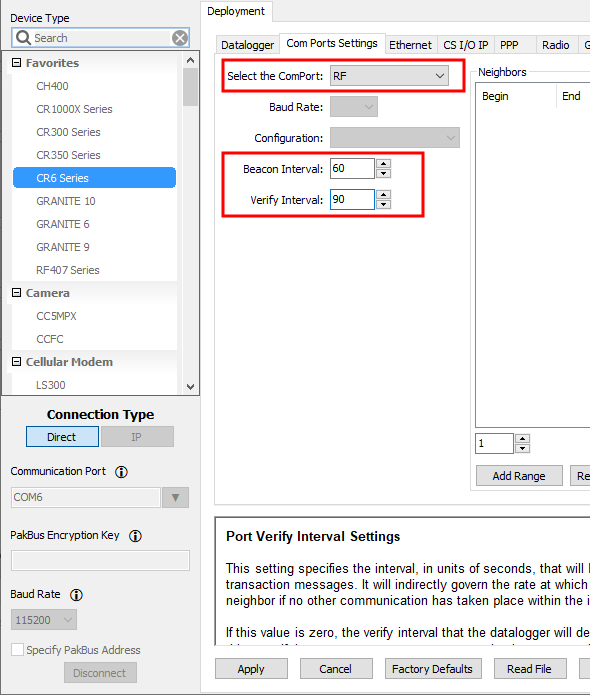Open Baud Rate info icon
This screenshot has width=590, height=695.
coord(76,595)
